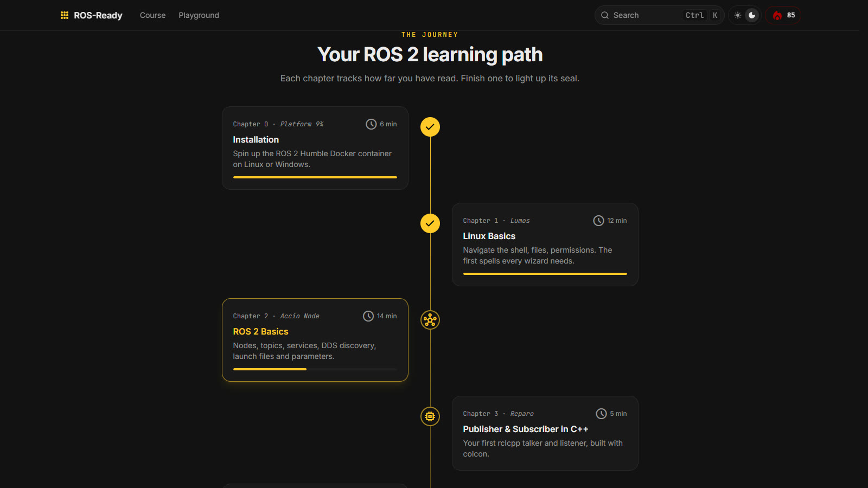
Task: Click the flame streak icon
Action: point(777,15)
